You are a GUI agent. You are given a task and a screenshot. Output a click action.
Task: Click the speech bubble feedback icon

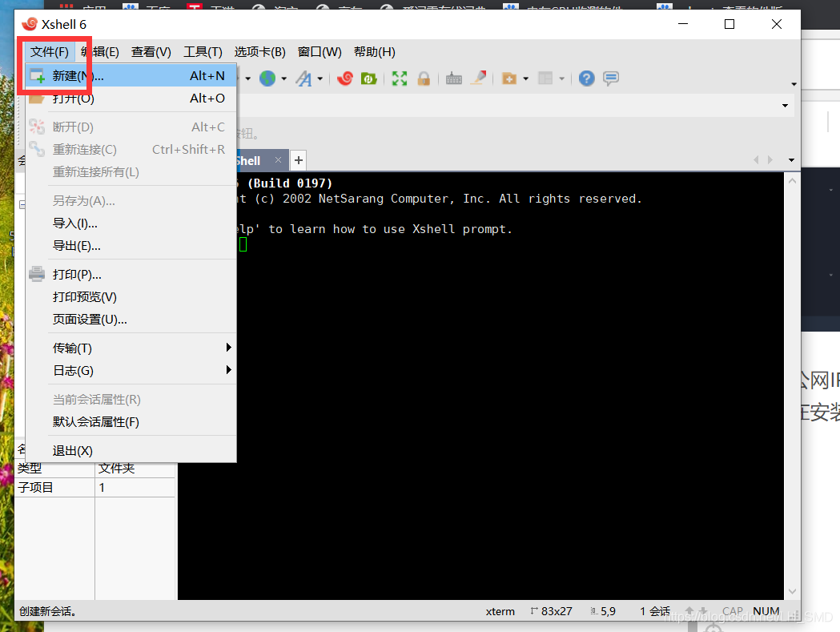611,78
